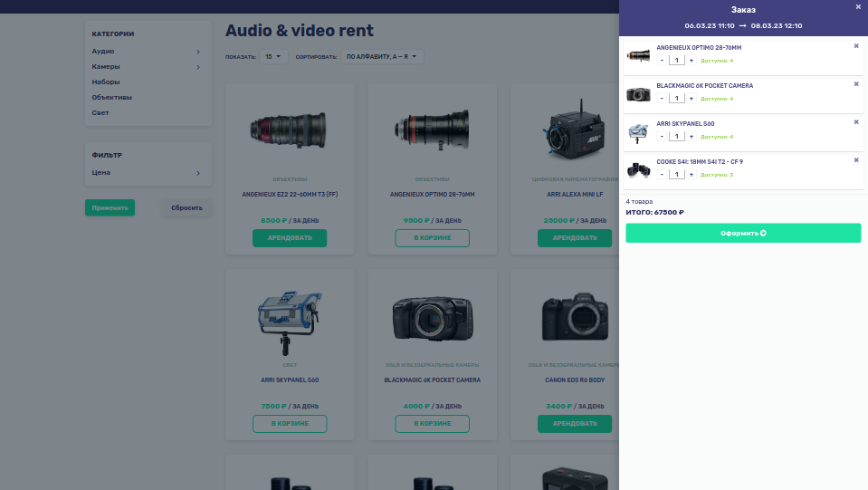Remove Cooke S4i 18mm from order

click(856, 160)
